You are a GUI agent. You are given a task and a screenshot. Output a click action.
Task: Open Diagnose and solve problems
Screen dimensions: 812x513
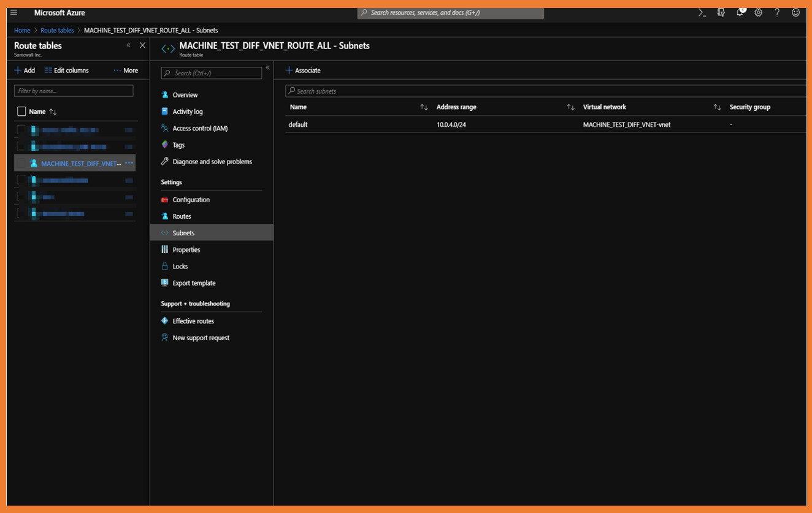[x=212, y=162]
